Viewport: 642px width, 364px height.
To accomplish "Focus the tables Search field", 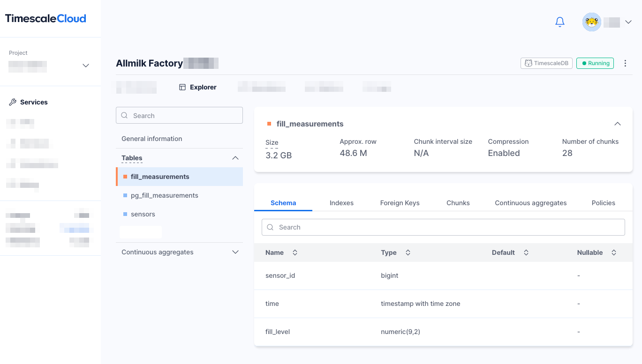I will 179,115.
